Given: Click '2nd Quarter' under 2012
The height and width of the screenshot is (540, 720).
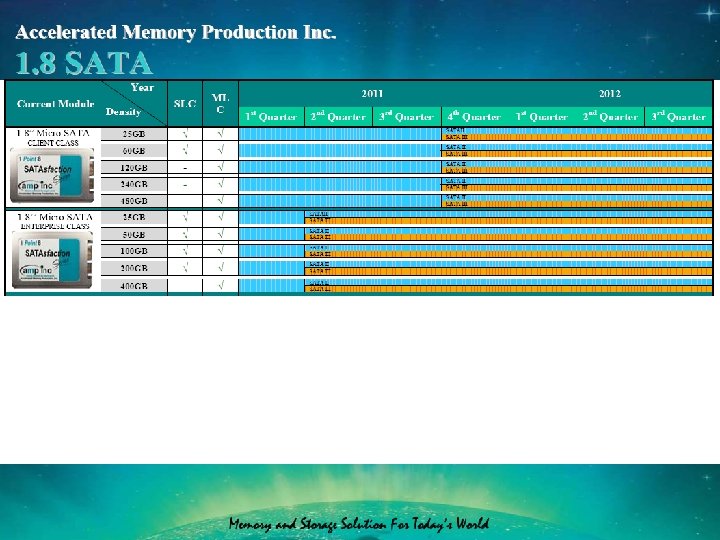Looking at the screenshot, I should [610, 117].
